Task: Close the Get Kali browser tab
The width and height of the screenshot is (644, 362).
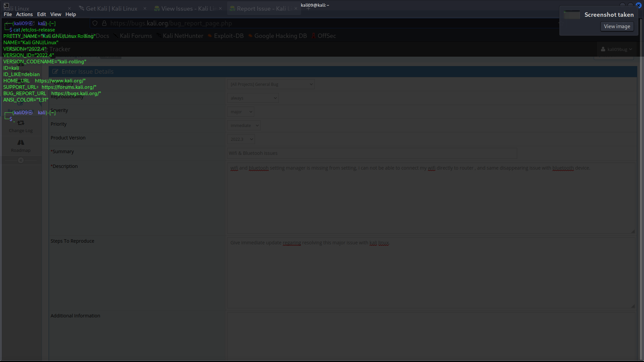Action: pos(145,8)
